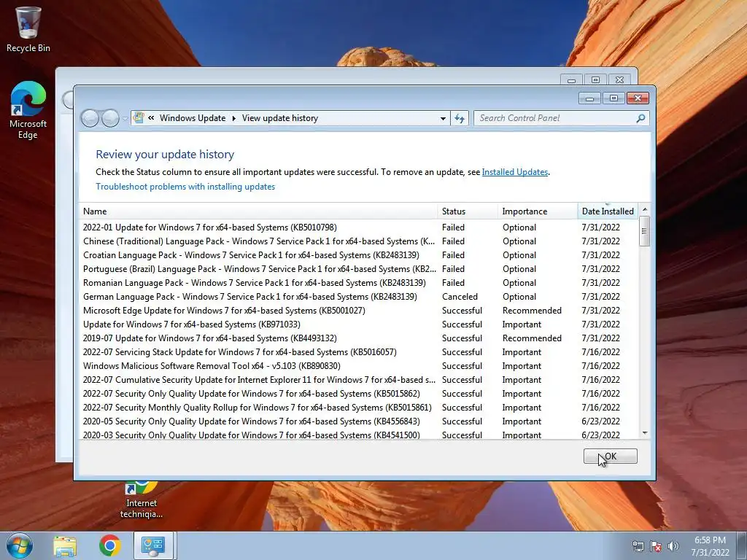Screen dimensions: 747x560
Task: Open Troubleshoot problems with installing updates
Action: (x=185, y=187)
